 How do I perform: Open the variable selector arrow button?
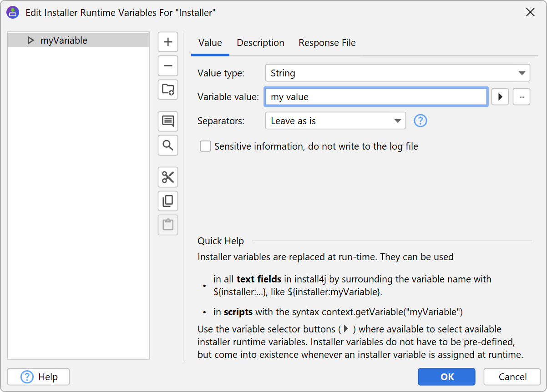click(x=500, y=97)
